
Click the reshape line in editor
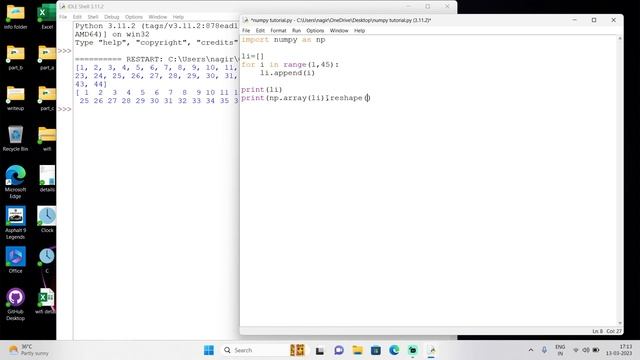[305, 98]
